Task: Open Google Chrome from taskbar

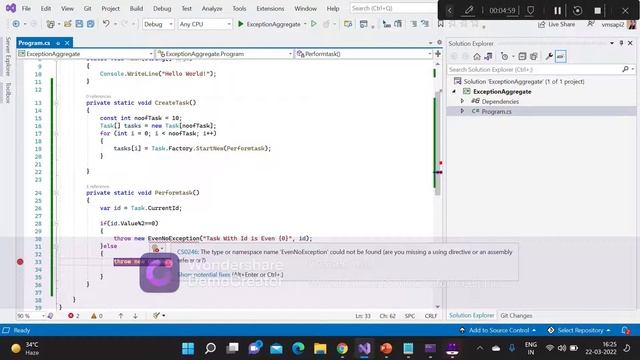Action: pos(342,349)
